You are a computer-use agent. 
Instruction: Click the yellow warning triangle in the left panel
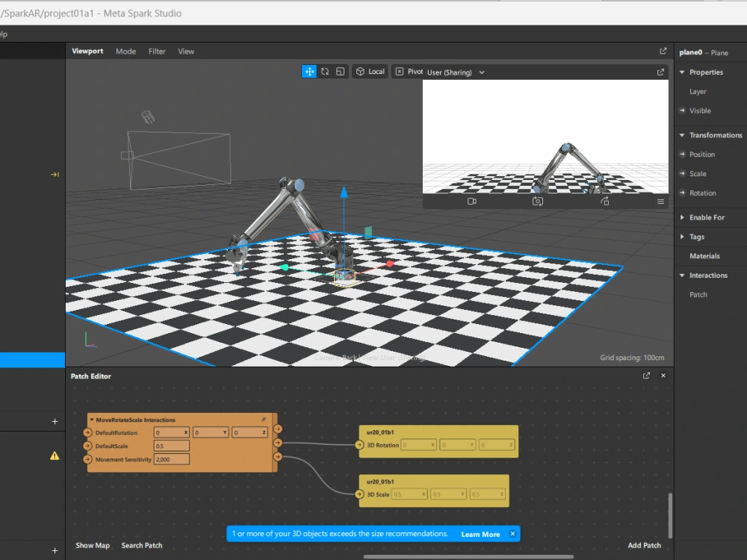(54, 457)
